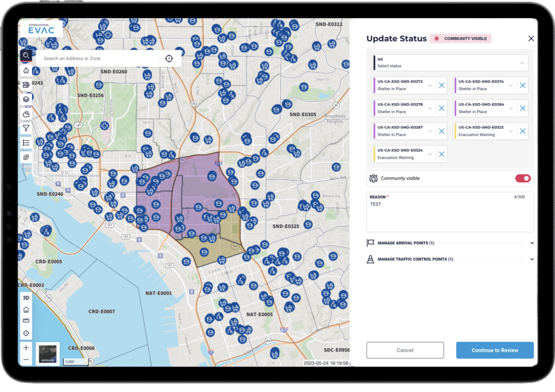Toggle the Community visible switch
This screenshot has width=555, height=392.
pos(522,178)
